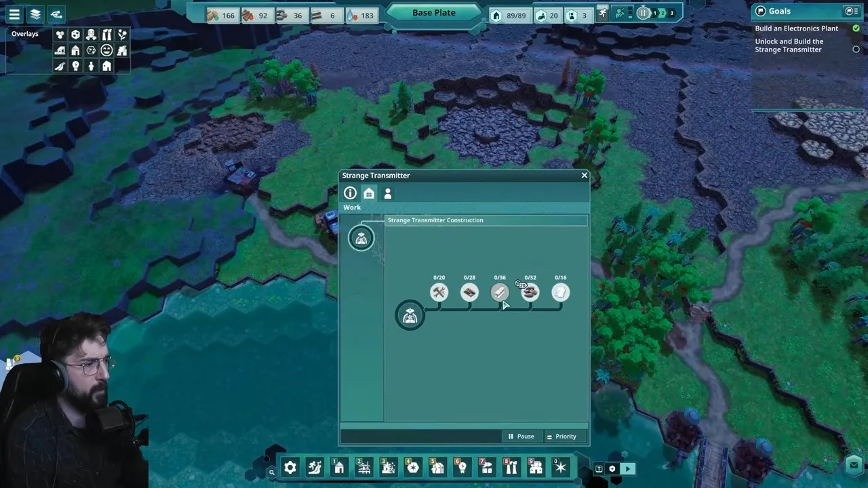
Task: Switch to the workers person tab
Action: (x=387, y=193)
